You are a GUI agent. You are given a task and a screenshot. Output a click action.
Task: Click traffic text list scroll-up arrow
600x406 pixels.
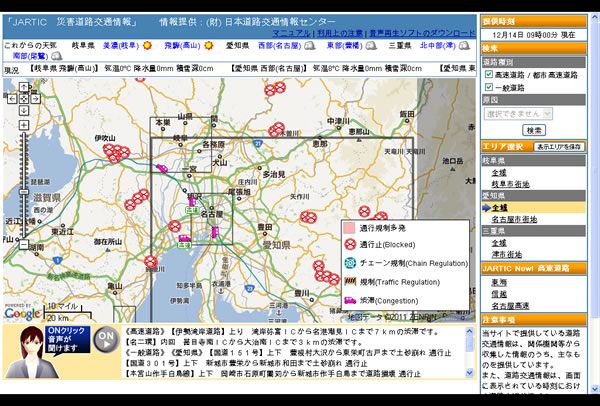click(x=470, y=331)
